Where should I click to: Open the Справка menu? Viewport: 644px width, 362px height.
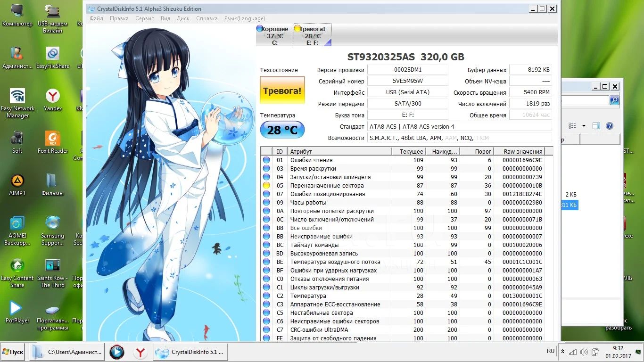tap(206, 18)
